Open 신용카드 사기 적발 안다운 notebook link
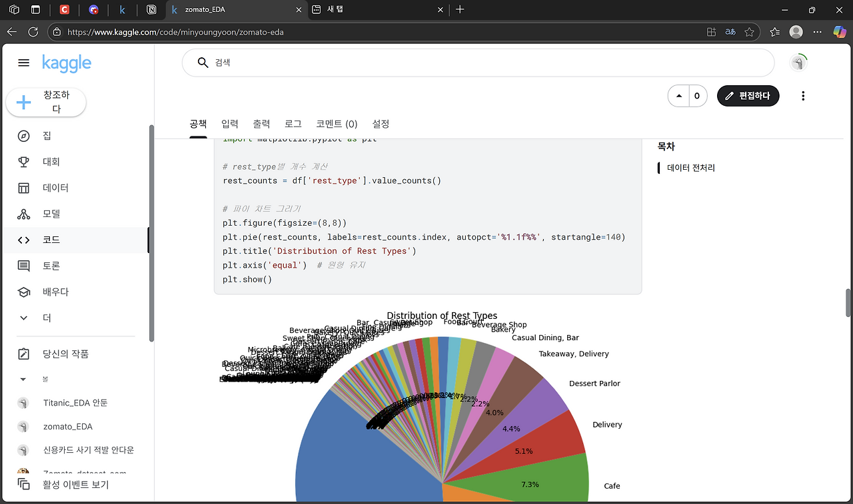 pyautogui.click(x=89, y=450)
